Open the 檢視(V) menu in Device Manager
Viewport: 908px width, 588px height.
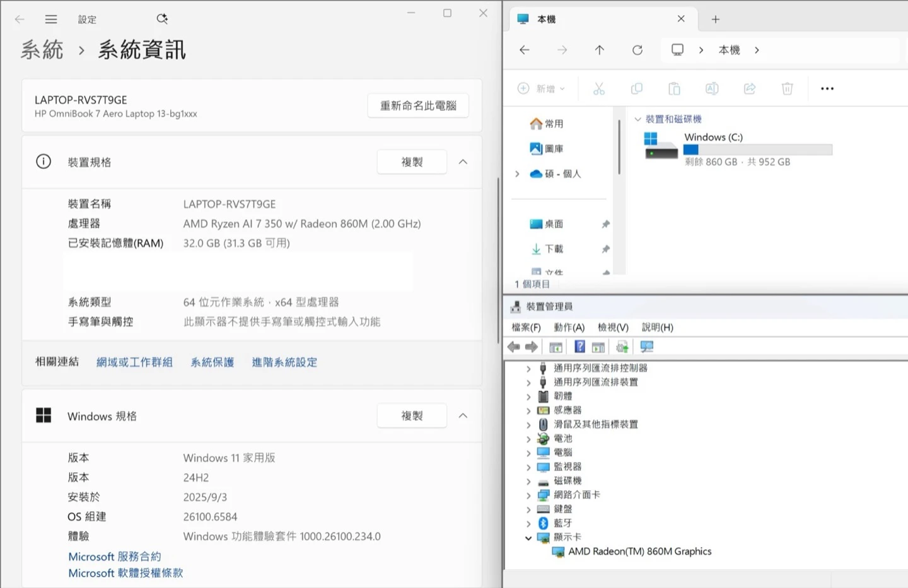(x=614, y=327)
